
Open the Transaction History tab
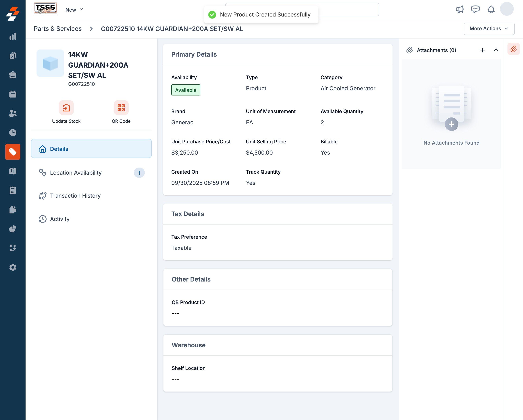pyautogui.click(x=75, y=196)
